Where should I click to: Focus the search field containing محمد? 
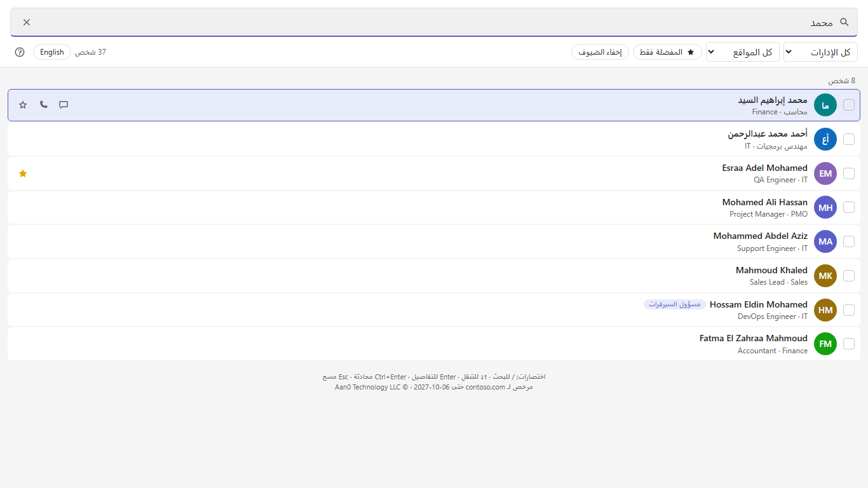point(434,22)
